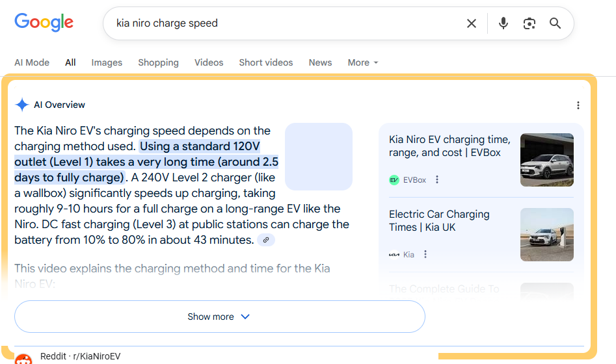Image resolution: width=616 pixels, height=364 pixels.
Task: Clear the search query with the X icon
Action: (x=472, y=23)
